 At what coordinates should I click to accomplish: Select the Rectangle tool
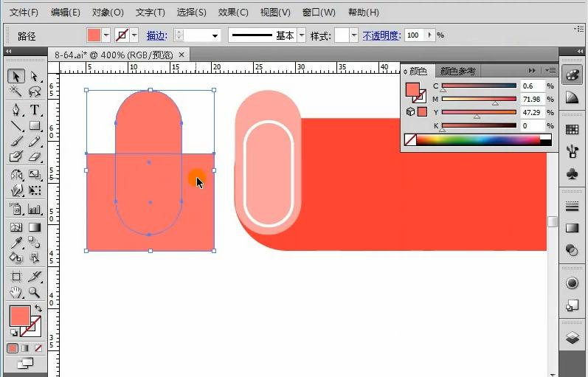[x=34, y=126]
